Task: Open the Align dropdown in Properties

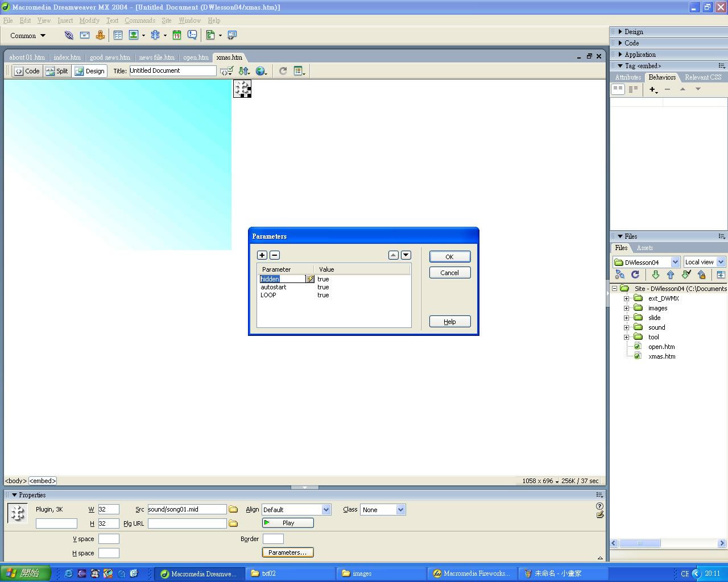Action: (326, 510)
